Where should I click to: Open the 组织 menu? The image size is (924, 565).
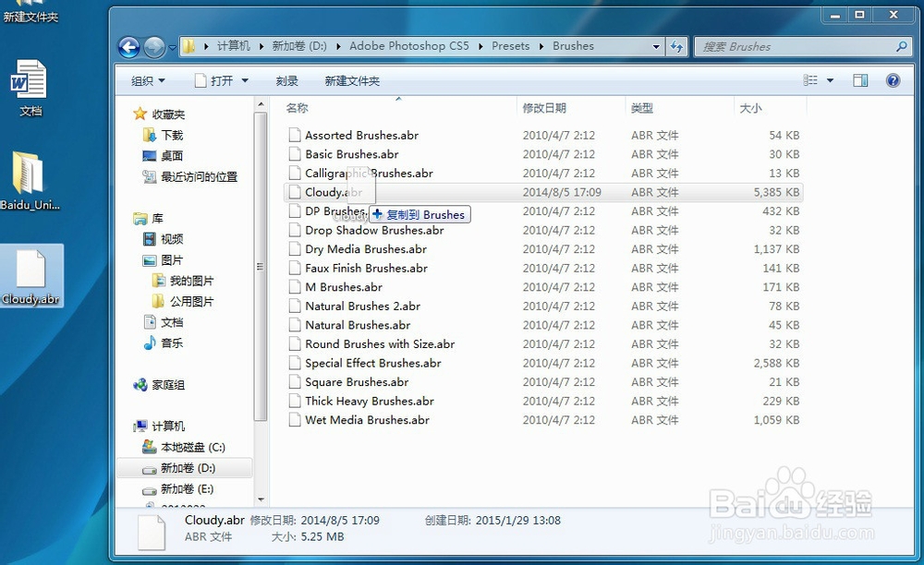148,80
